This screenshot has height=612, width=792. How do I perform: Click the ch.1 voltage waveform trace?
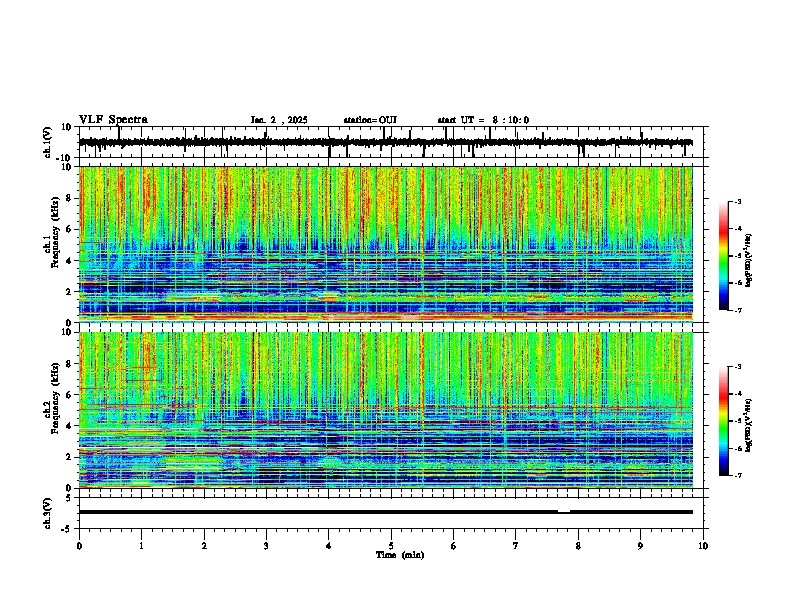pos(385,142)
